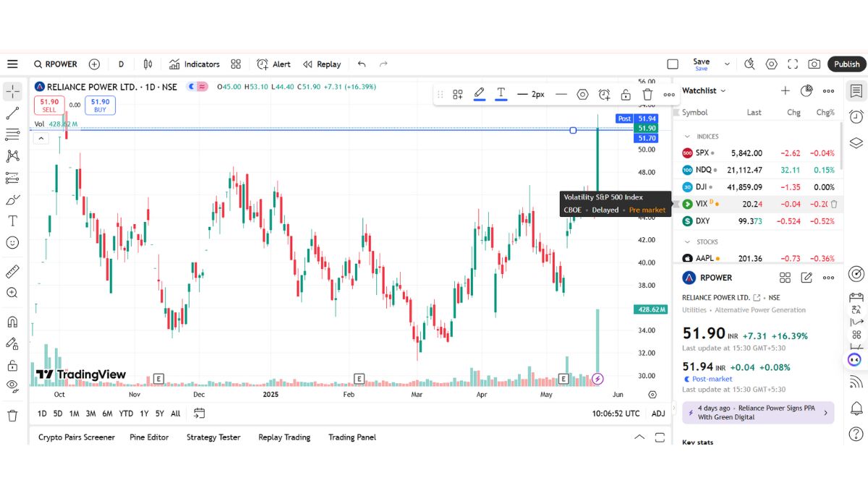
Task: Redo the last chart action
Action: point(383,64)
